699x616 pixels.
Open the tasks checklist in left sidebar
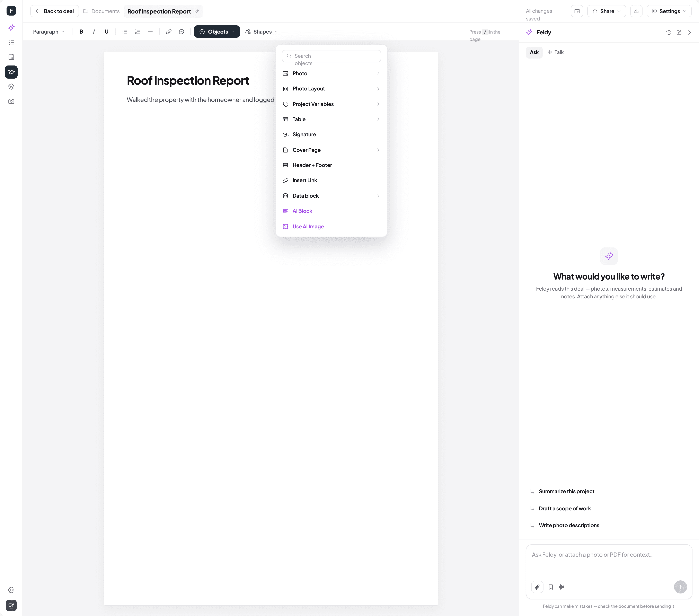coord(11,42)
